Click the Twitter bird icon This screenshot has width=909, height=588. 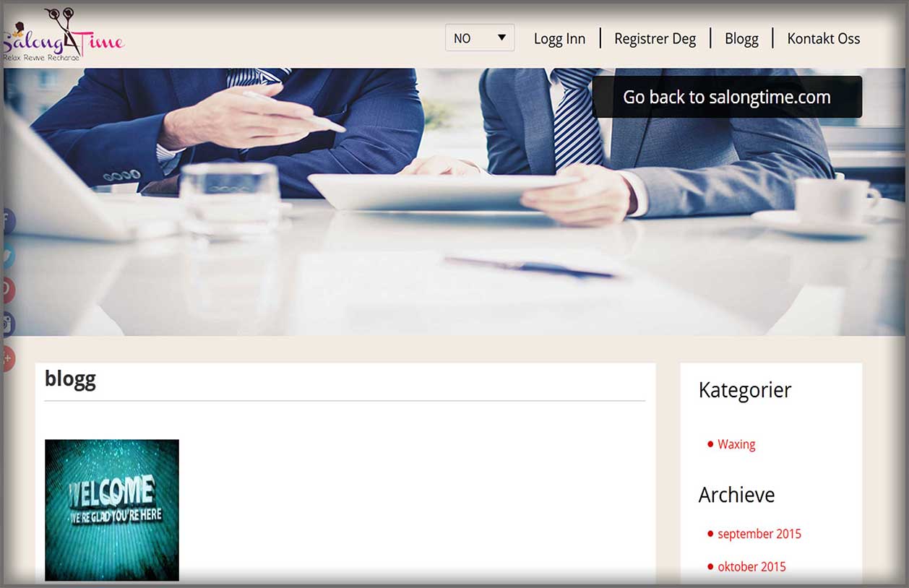coord(7,255)
